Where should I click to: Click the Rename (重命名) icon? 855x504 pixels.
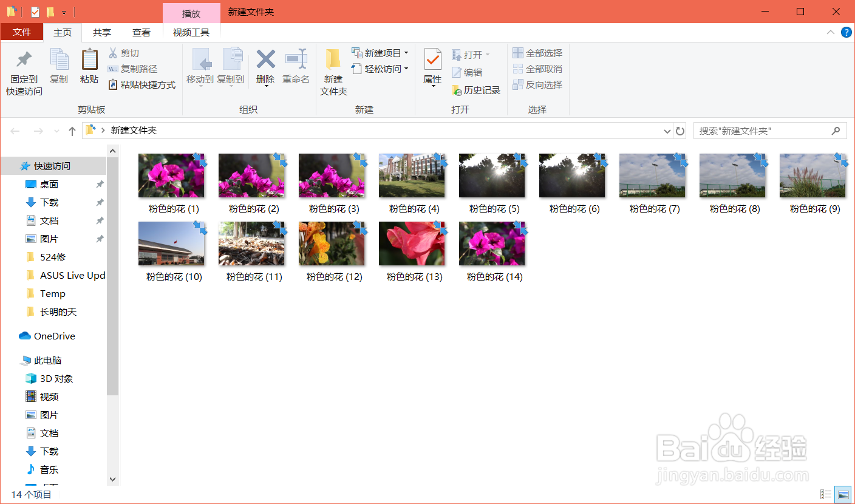click(296, 60)
